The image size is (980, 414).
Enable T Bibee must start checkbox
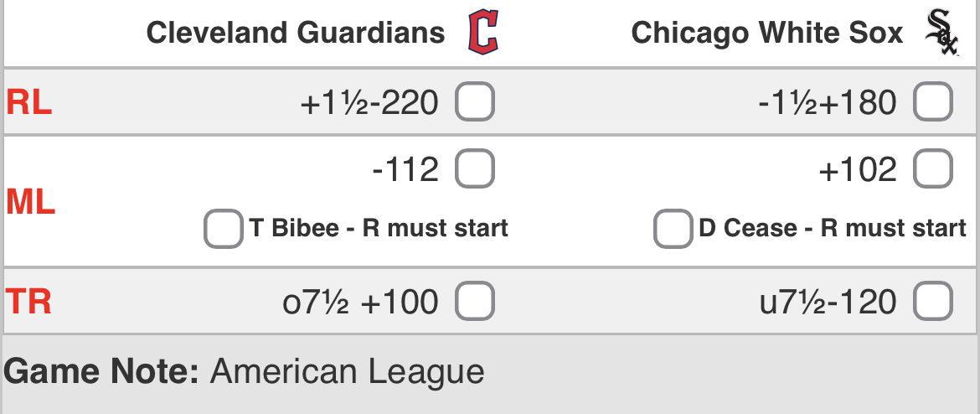(x=224, y=229)
